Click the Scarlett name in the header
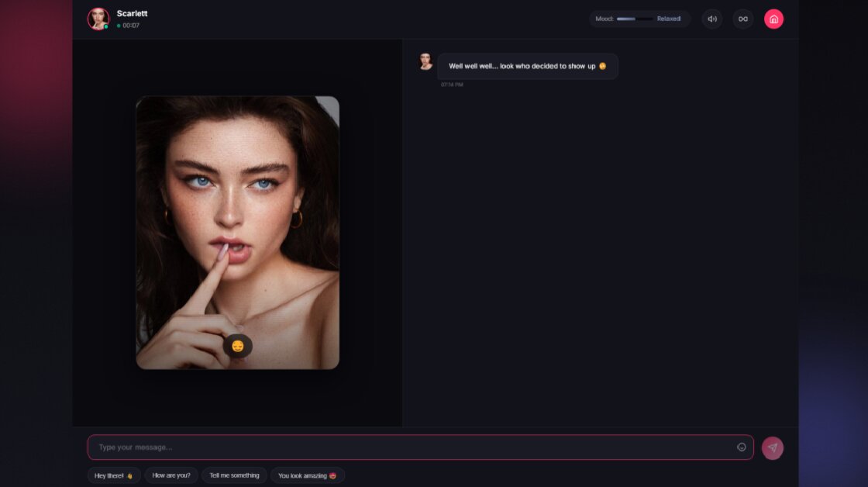Viewport: 868px width, 487px height. pyautogui.click(x=132, y=13)
